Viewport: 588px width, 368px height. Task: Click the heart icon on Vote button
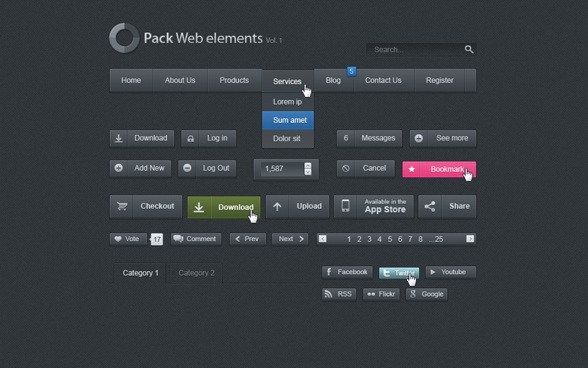coord(118,239)
